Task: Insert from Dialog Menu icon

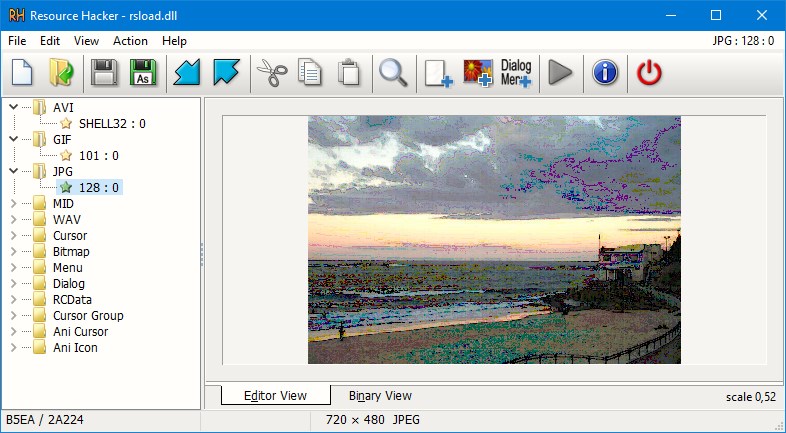Action: coord(516,73)
